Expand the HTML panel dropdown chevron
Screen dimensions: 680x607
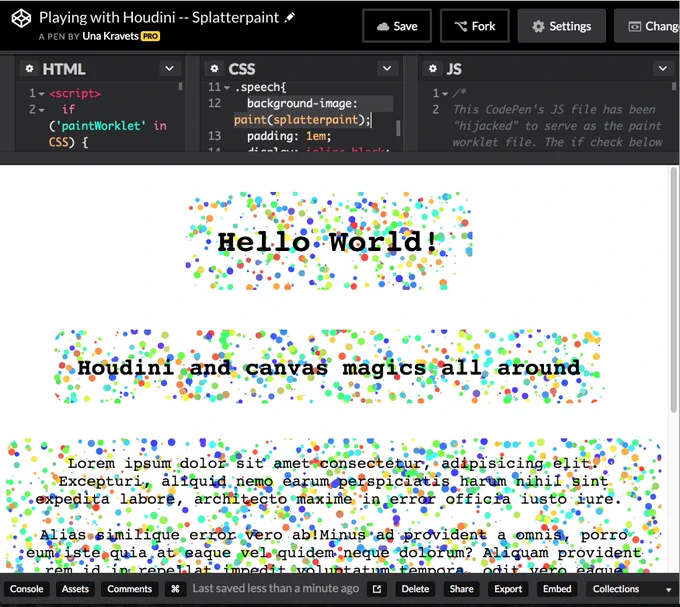(170, 69)
